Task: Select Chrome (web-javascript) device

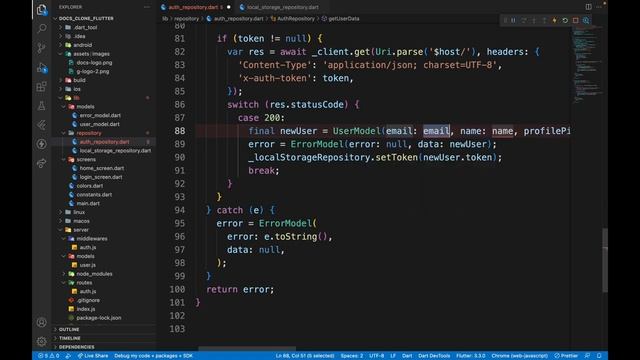Action: coord(519,356)
